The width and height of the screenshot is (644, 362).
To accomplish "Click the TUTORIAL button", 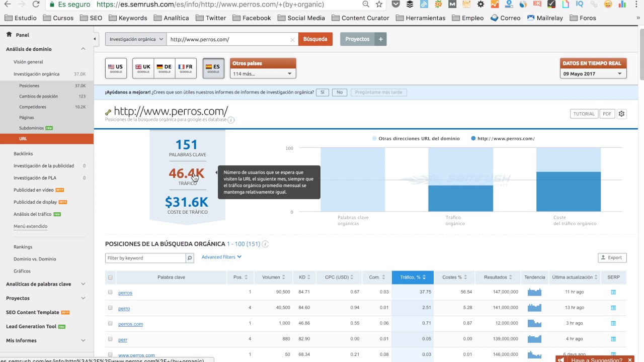I will pyautogui.click(x=584, y=114).
